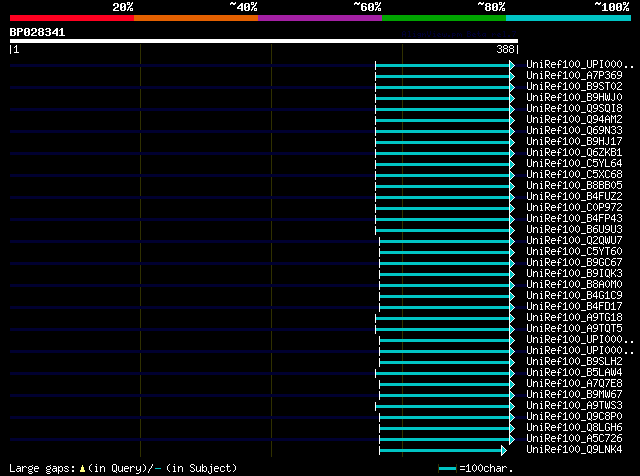
Task: Click the arrowhead ending the Q9LNK4 alignment
Action: [x=504, y=451]
